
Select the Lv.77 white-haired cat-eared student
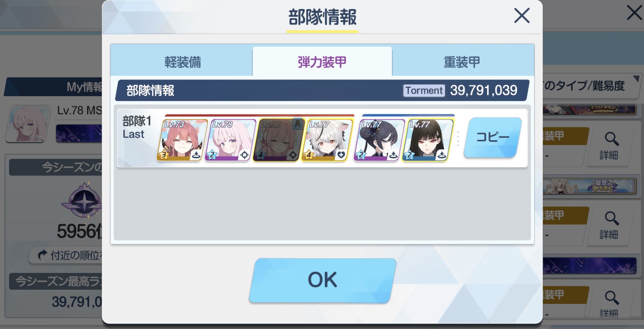click(327, 140)
